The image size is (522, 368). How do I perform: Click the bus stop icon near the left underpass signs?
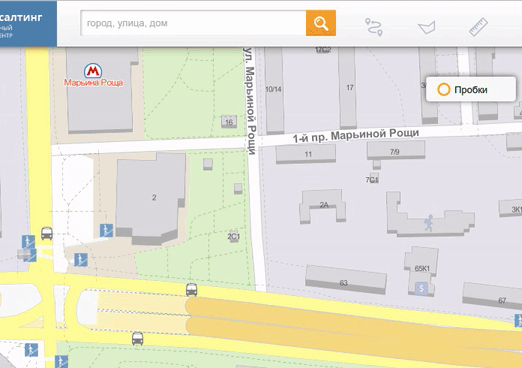[x=47, y=233]
